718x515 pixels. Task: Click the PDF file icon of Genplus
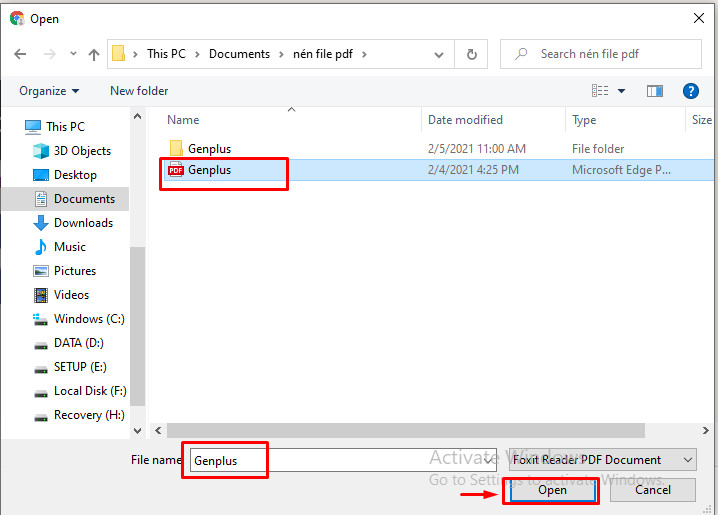[175, 170]
